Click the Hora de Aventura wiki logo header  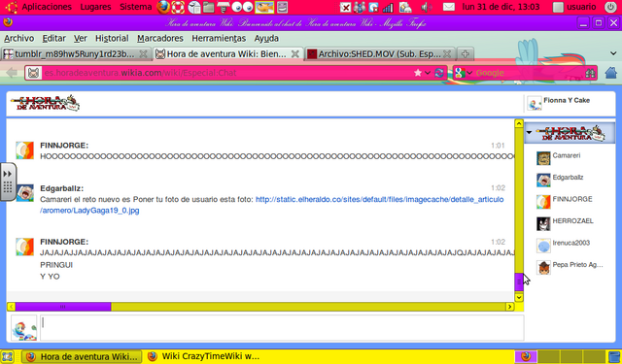tap(46, 104)
